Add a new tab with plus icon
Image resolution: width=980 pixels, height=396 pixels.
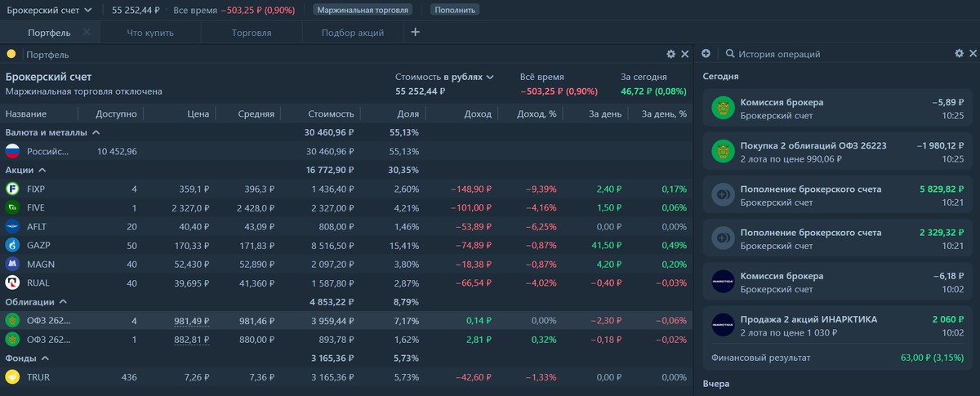point(415,33)
